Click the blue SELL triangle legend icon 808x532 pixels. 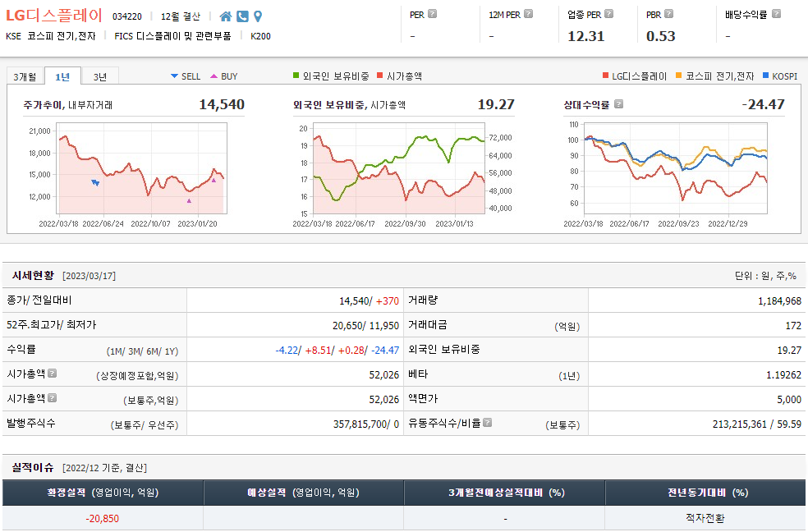pyautogui.click(x=174, y=76)
